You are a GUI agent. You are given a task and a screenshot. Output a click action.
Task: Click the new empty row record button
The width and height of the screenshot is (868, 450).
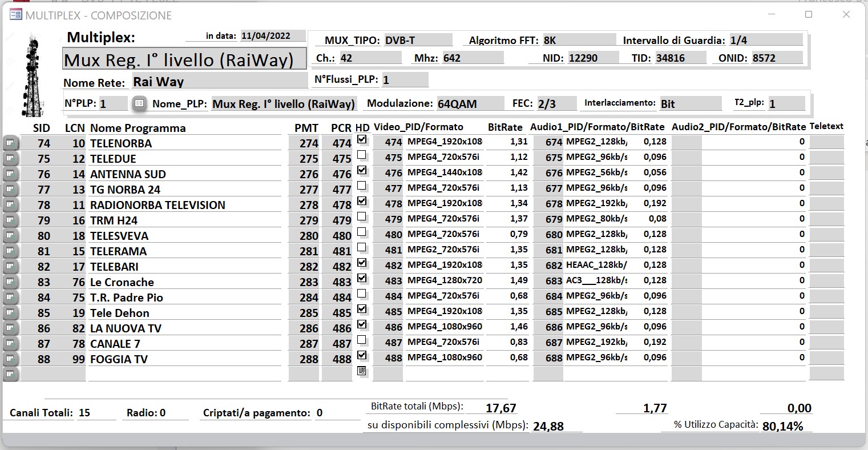[11, 374]
